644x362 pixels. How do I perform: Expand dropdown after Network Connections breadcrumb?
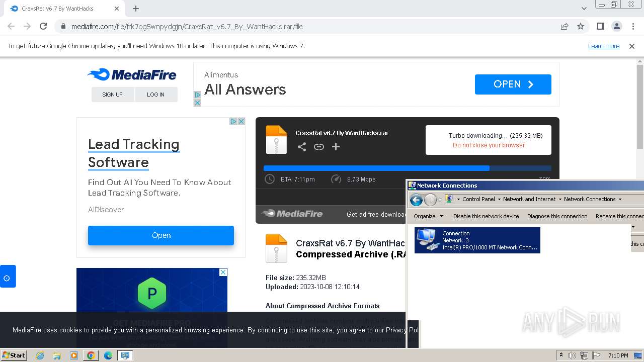(620, 199)
